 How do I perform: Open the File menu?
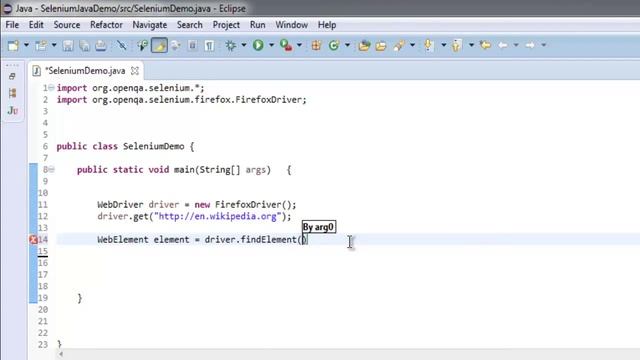[12, 25]
